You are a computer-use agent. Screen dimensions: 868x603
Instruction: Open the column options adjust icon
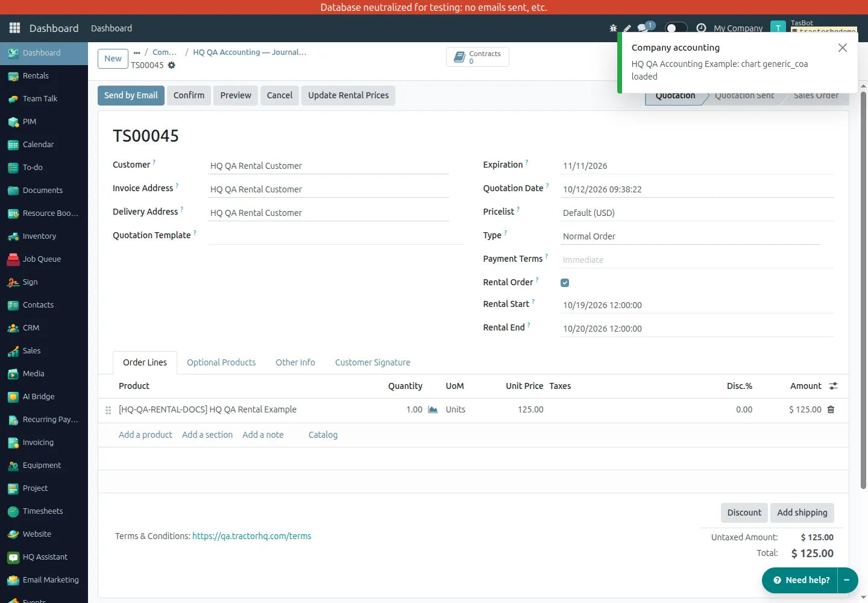[x=833, y=386]
